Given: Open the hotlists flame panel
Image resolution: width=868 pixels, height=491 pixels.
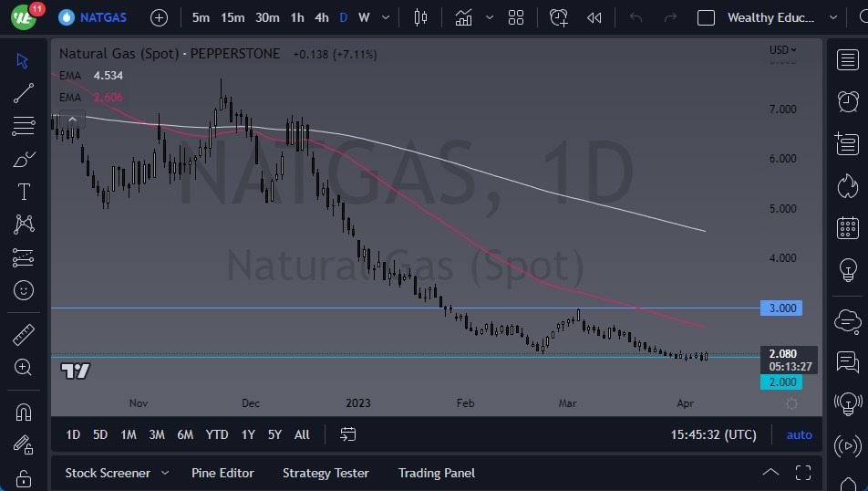Looking at the screenshot, I should click(848, 186).
